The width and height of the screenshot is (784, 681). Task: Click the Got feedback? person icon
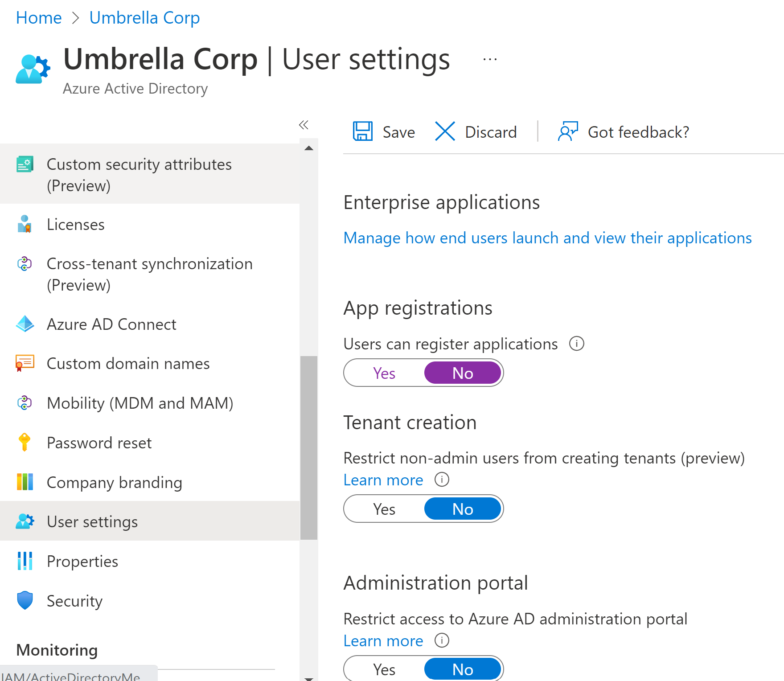(x=568, y=131)
